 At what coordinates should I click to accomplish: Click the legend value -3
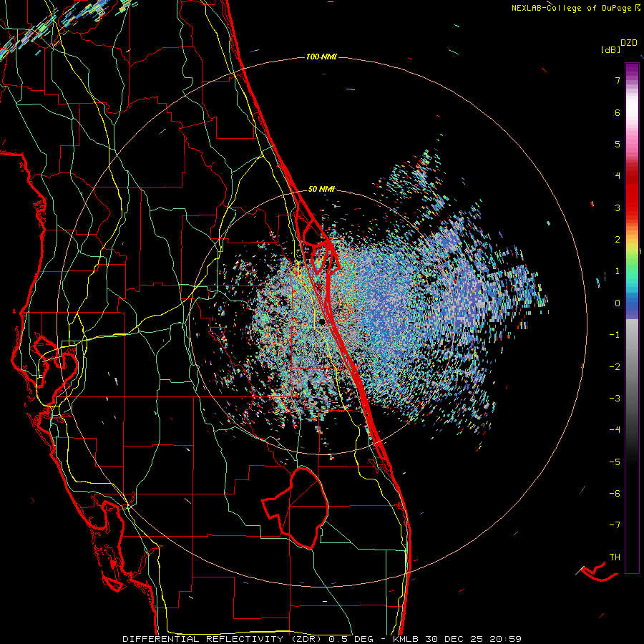pos(615,399)
